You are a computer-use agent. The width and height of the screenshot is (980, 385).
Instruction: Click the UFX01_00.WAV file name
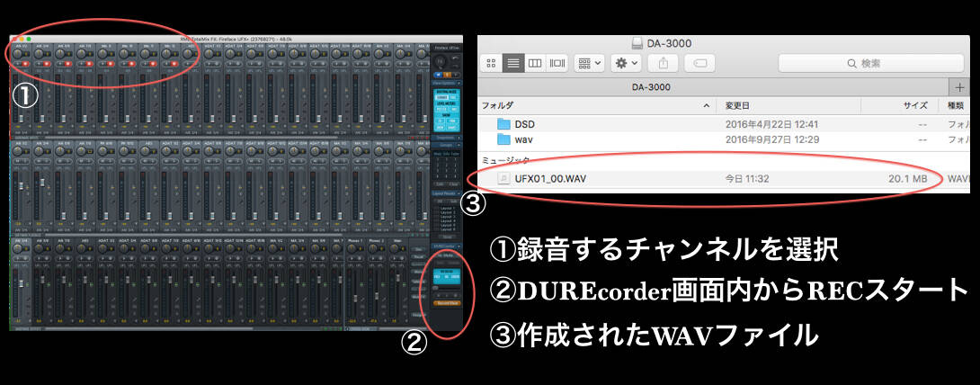(x=550, y=179)
